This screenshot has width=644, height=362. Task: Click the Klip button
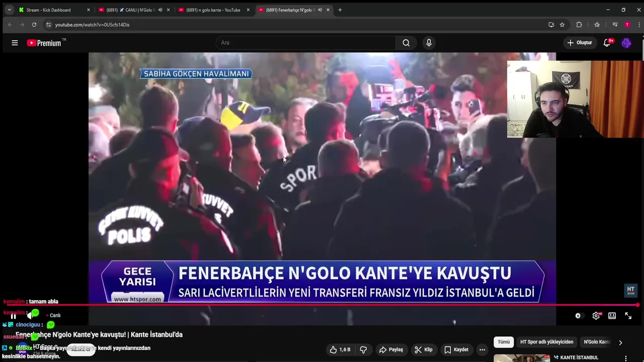coord(424,349)
